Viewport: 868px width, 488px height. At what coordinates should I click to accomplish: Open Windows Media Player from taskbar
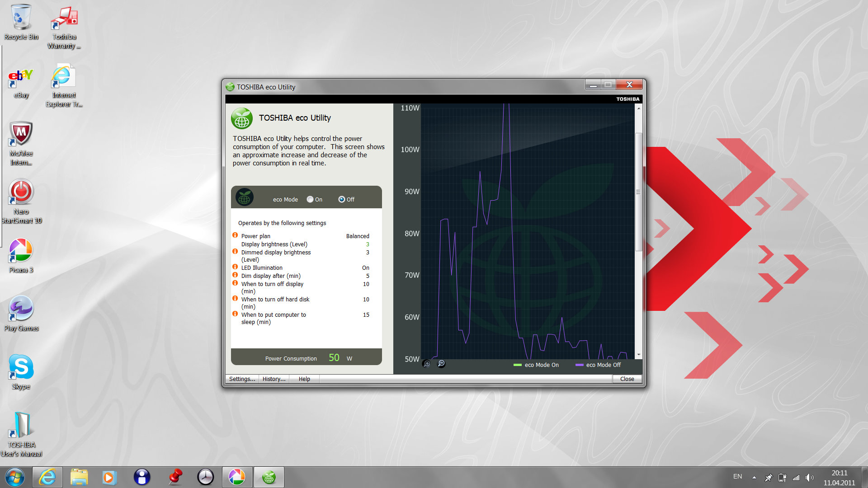109,477
